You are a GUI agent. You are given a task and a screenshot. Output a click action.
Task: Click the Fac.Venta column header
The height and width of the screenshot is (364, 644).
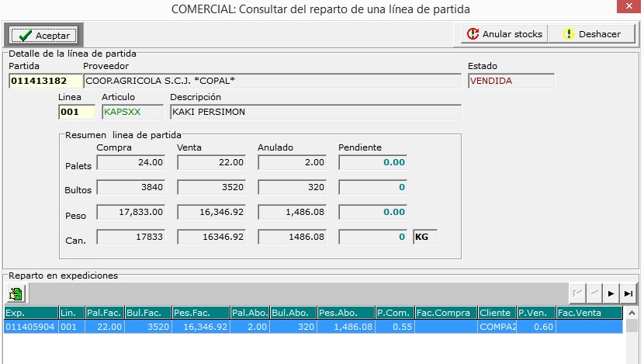(x=588, y=313)
